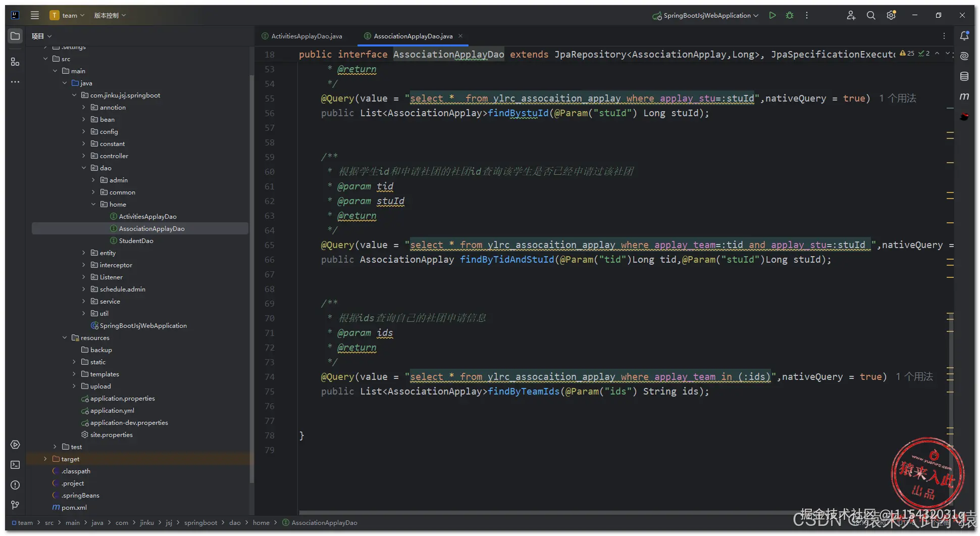
Task: Click the '1 个用法' hint for findByTeamIds
Action: 914,377
